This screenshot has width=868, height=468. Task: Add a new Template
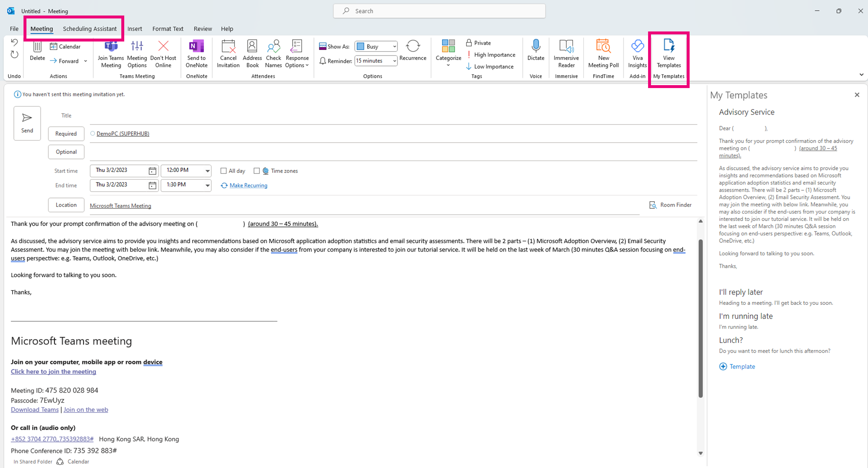point(737,367)
